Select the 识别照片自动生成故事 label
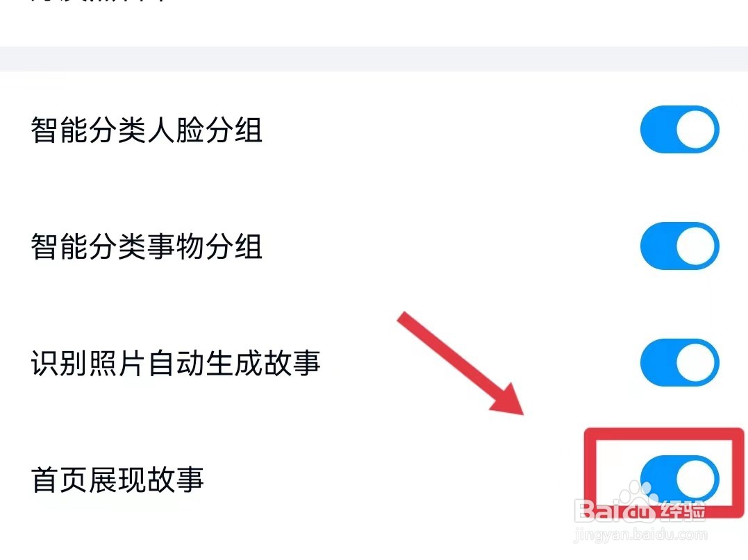748x560 pixels. [176, 363]
